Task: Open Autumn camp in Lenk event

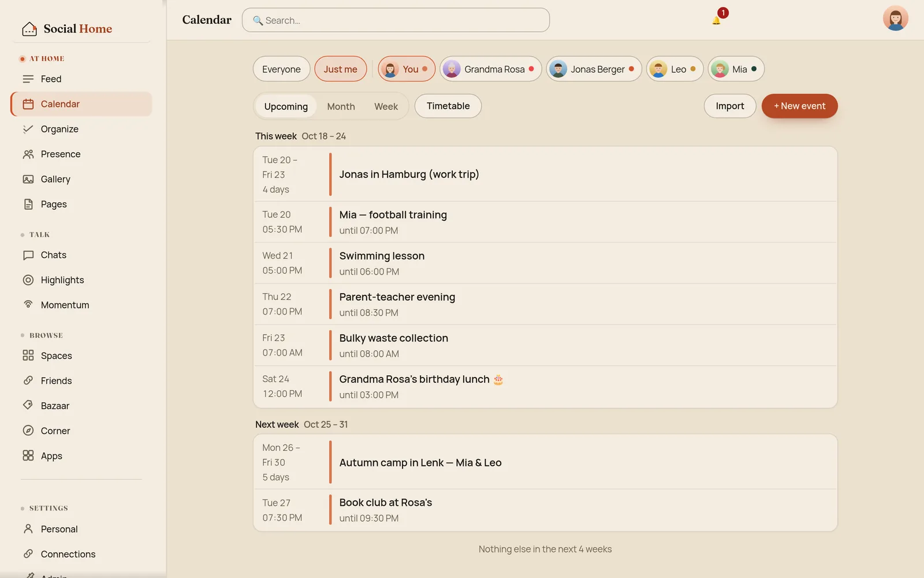Action: (x=545, y=462)
